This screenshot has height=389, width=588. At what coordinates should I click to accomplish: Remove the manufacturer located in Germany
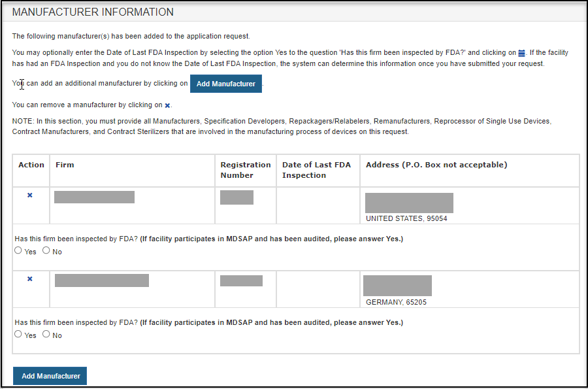[29, 279]
